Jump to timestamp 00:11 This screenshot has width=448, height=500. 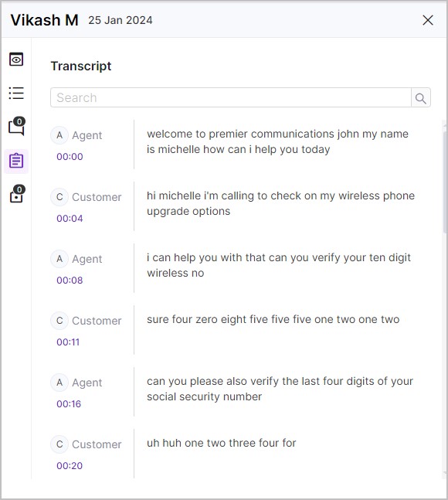coord(68,342)
